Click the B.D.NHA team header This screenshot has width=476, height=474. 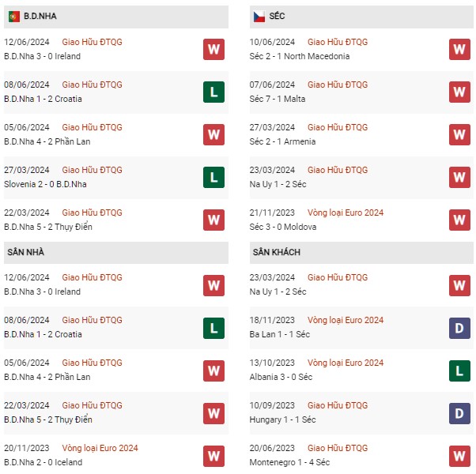point(116,17)
